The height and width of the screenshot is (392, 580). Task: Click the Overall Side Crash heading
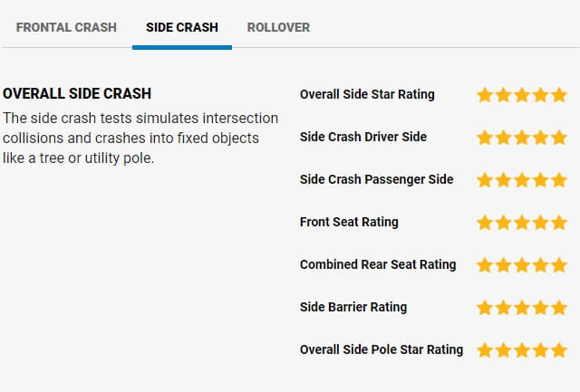point(77,94)
